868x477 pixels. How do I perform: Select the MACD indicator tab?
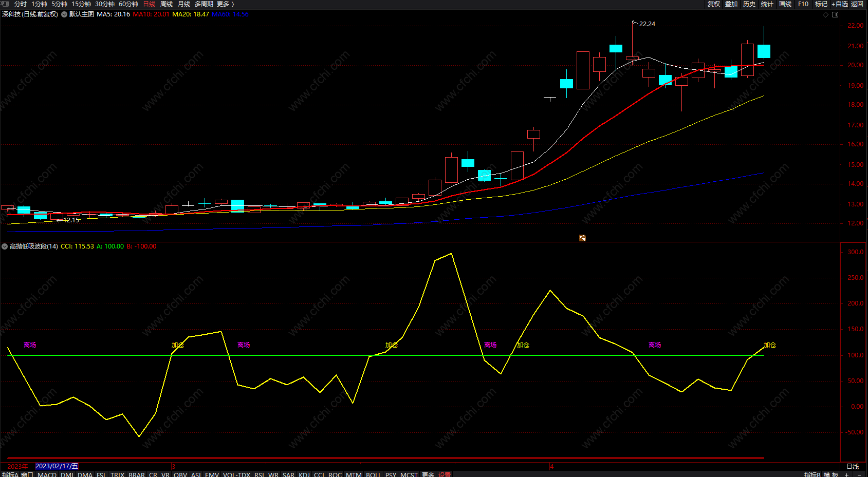coord(47,474)
